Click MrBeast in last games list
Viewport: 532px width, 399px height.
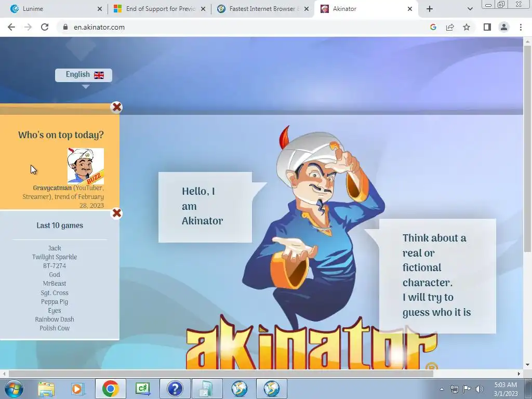(54, 283)
